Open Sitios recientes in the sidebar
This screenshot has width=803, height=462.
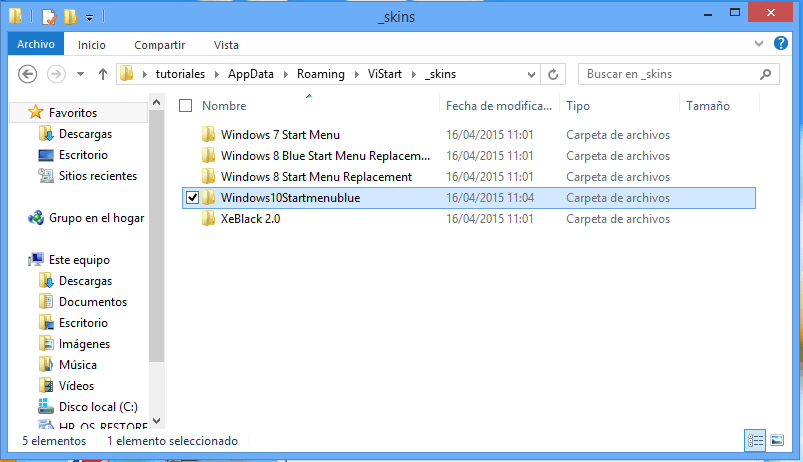tap(98, 176)
